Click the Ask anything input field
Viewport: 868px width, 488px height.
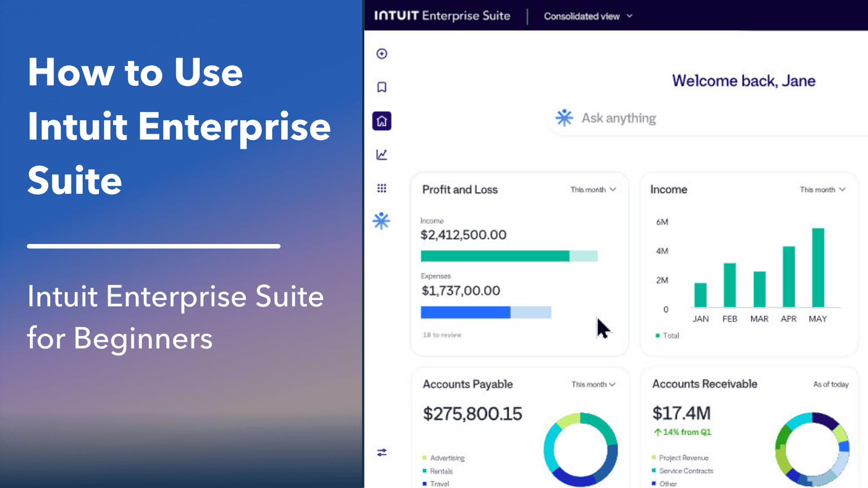click(x=708, y=118)
